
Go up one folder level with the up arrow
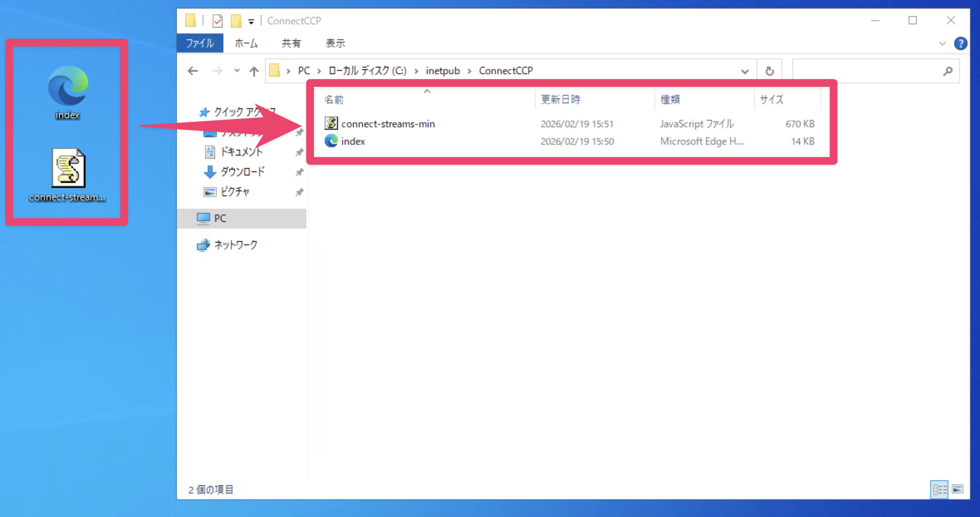click(x=254, y=70)
